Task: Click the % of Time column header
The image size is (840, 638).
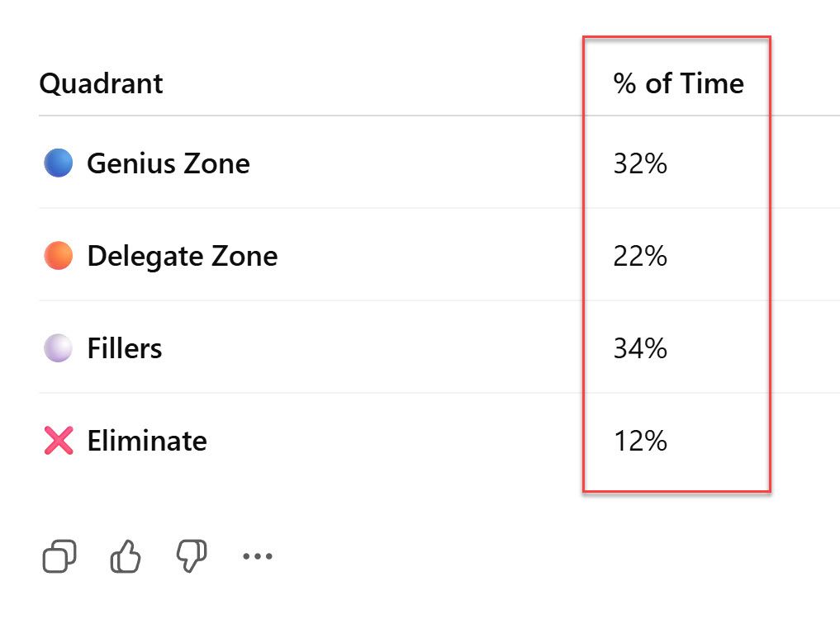Action: 677,83
